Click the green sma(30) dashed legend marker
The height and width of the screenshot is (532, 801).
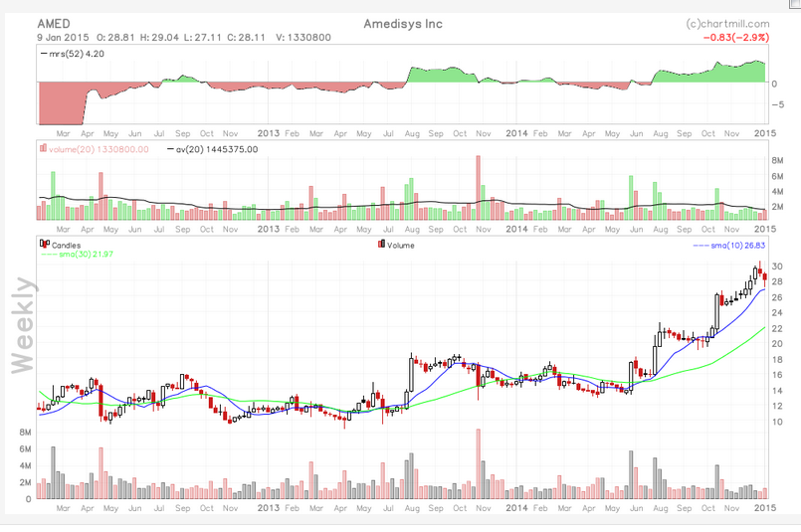(49, 254)
